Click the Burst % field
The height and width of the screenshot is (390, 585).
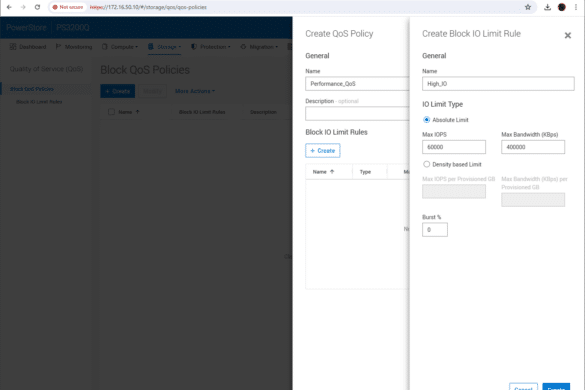pyautogui.click(x=435, y=230)
